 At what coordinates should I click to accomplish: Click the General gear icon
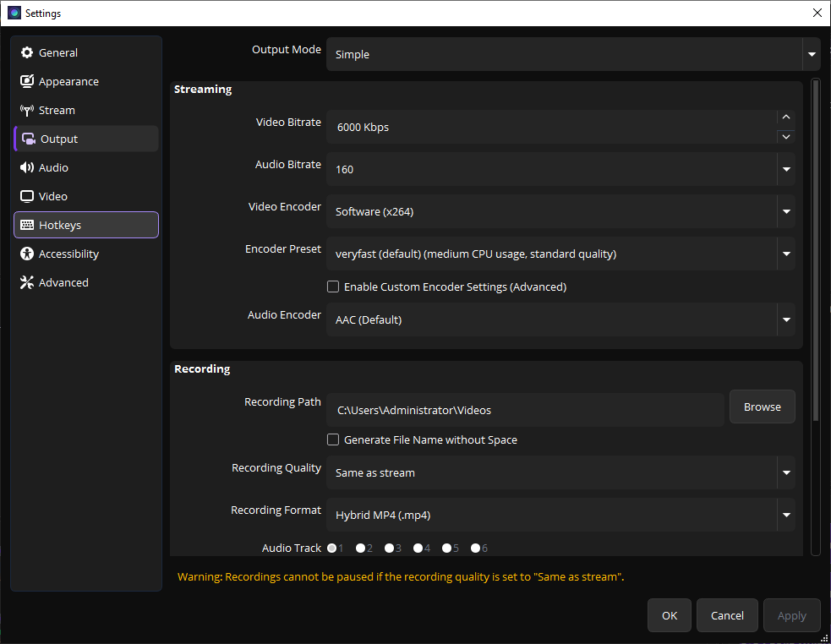(x=26, y=52)
